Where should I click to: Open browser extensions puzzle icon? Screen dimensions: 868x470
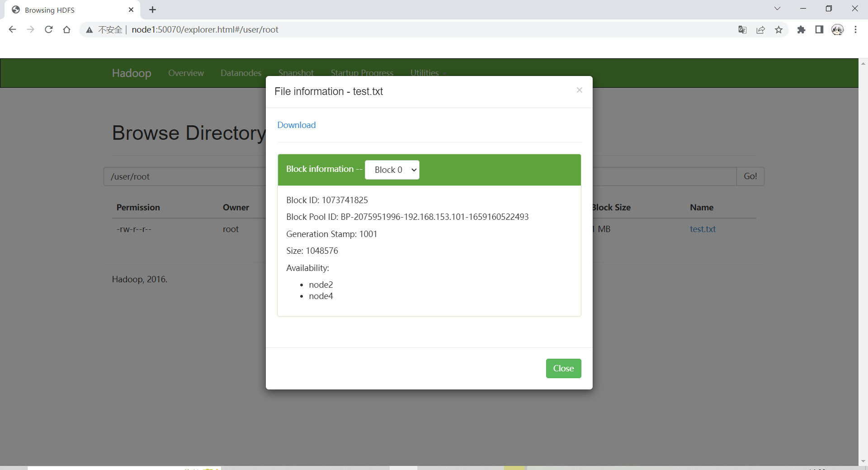click(x=801, y=30)
